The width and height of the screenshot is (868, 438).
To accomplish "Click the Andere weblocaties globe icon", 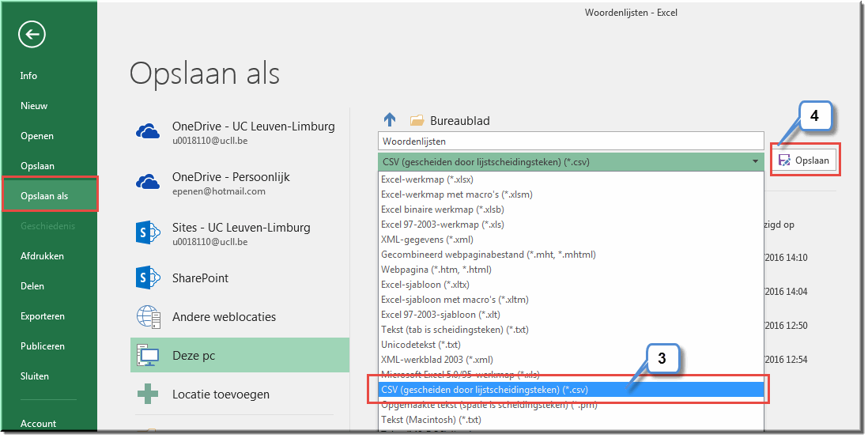I will click(x=149, y=317).
